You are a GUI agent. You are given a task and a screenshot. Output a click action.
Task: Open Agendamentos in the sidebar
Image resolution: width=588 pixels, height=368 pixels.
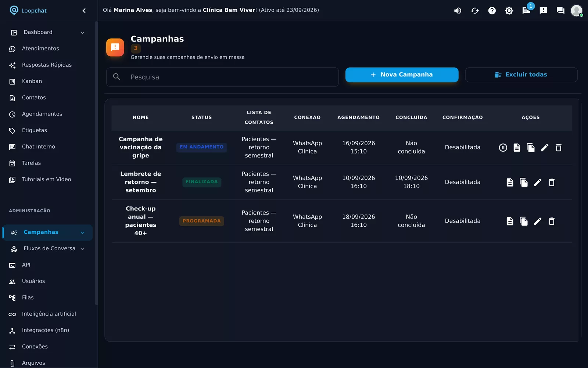tap(48, 114)
